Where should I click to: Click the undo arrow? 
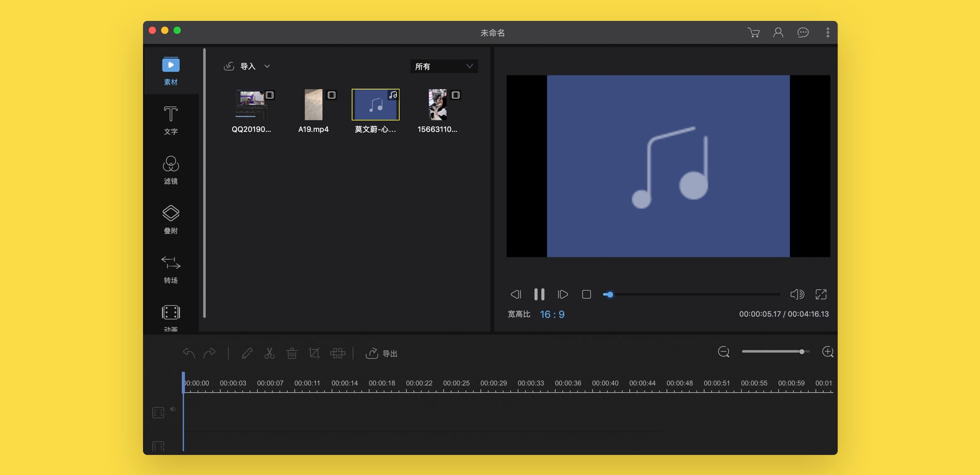click(x=189, y=353)
